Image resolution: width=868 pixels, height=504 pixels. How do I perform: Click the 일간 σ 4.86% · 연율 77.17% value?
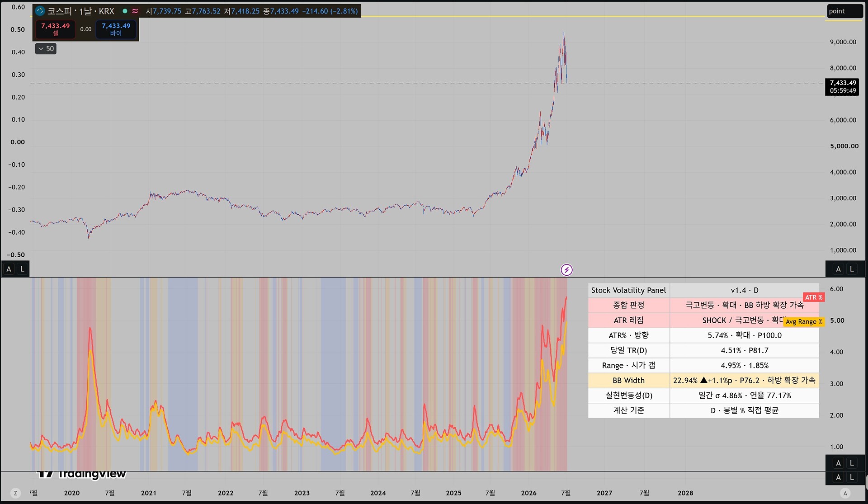[x=745, y=396]
